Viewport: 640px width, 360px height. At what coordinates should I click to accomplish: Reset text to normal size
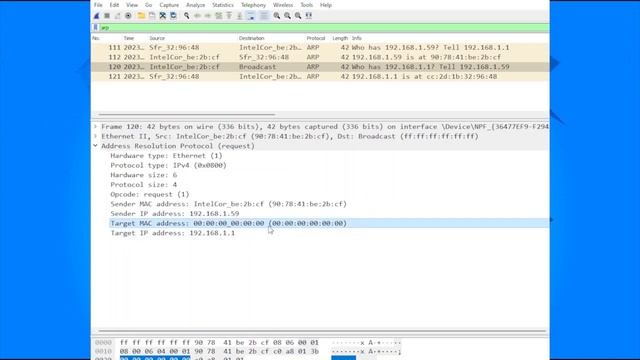[298, 16]
